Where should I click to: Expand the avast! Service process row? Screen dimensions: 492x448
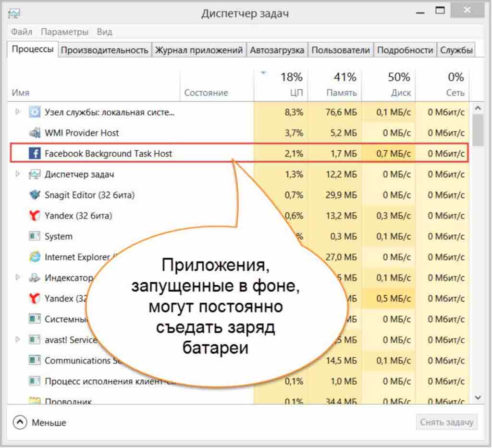point(18,339)
